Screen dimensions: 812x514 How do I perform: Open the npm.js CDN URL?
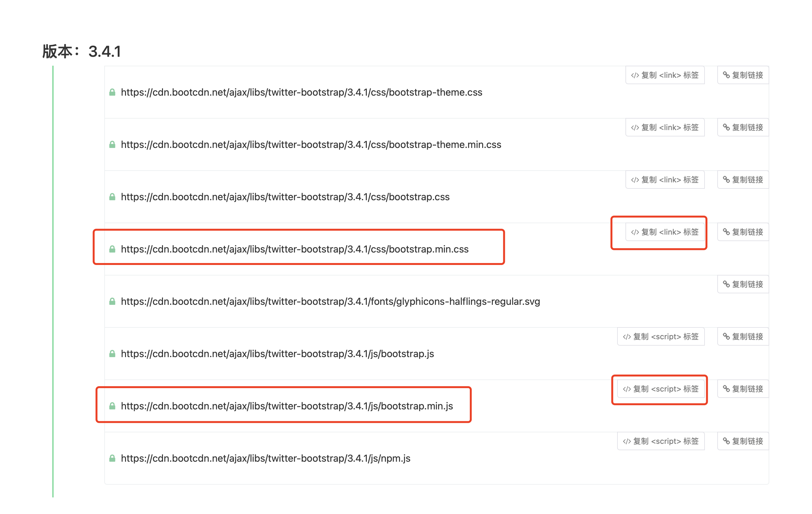coord(265,458)
